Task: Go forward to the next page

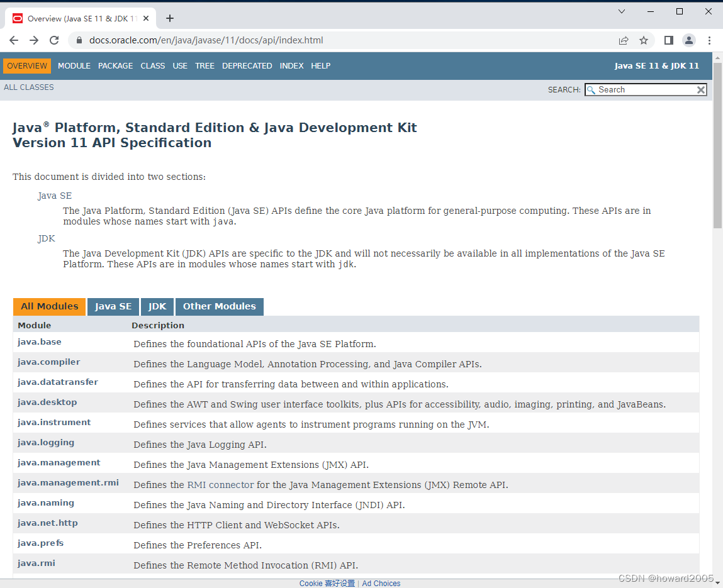Action: tap(34, 40)
